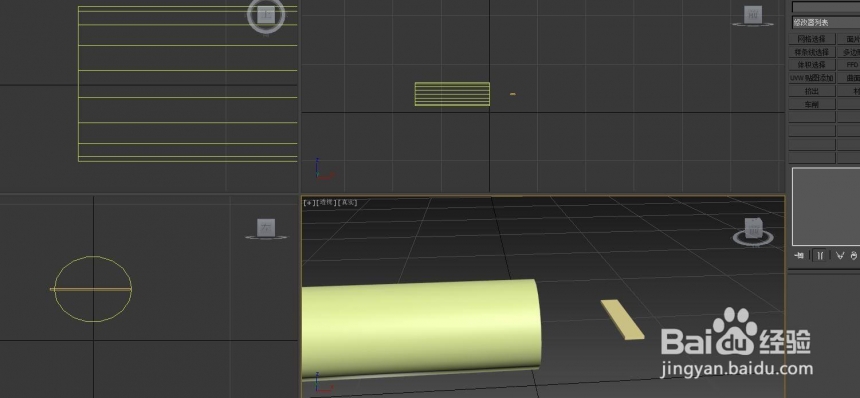Apply the 车削 lathe modifier
This screenshot has width=860, height=398.
(812, 104)
